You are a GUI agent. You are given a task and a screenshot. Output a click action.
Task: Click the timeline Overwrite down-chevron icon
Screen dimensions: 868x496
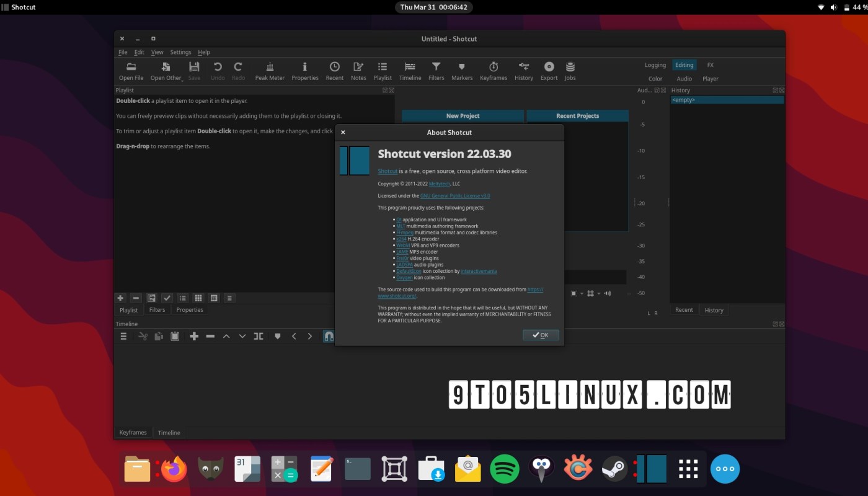pyautogui.click(x=242, y=336)
